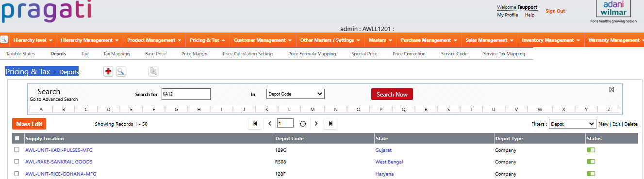
Task: Switch to the Depots tab
Action: pyautogui.click(x=58, y=54)
